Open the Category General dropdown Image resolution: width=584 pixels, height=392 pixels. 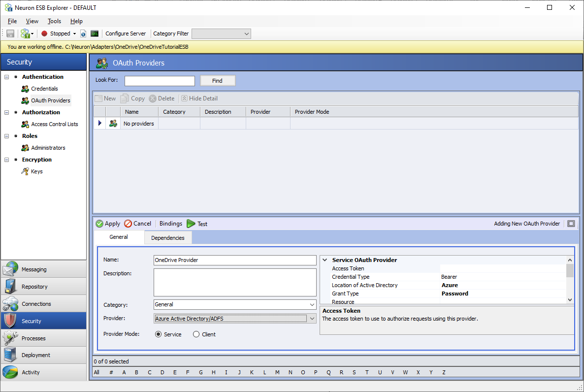[312, 304]
